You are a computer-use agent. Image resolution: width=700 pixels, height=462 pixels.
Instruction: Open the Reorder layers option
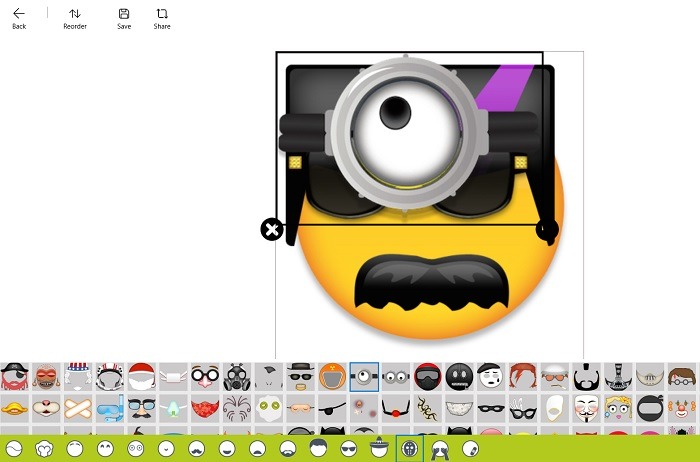coord(75,19)
